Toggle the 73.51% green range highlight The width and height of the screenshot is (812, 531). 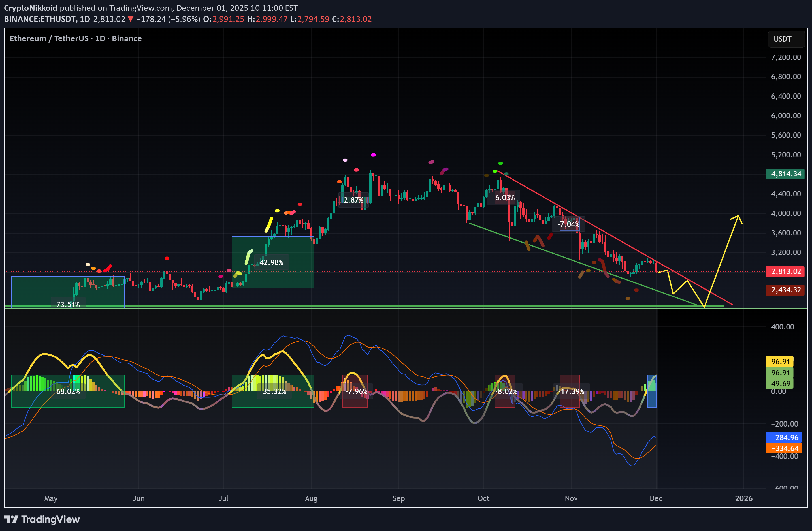coord(68,304)
